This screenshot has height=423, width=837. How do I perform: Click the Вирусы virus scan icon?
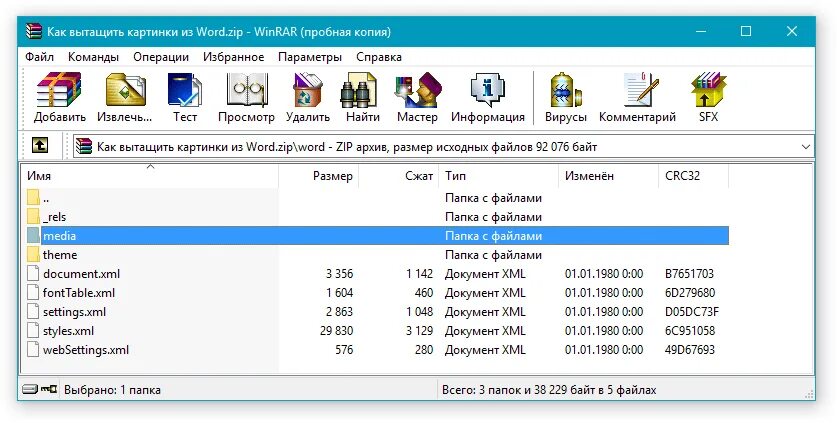coord(565,90)
